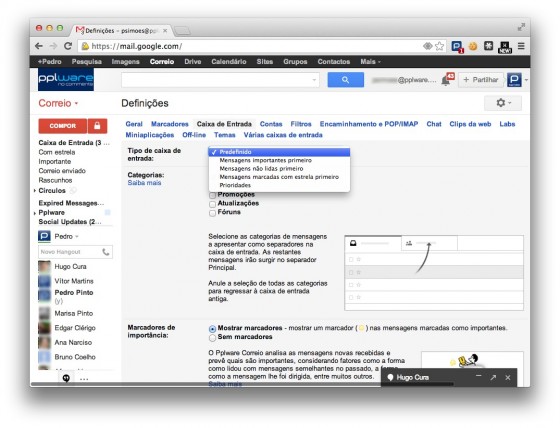
Task: Click Drive in the top bar
Action: [x=192, y=61]
